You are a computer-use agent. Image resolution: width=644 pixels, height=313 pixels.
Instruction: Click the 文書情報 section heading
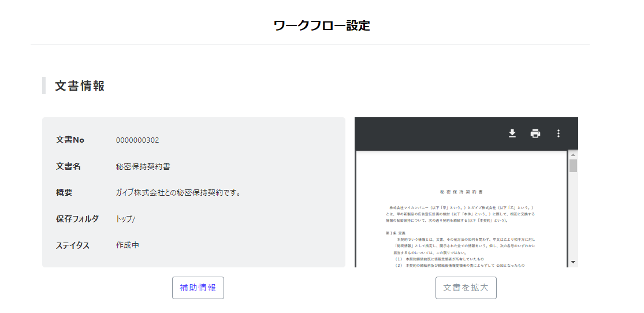[x=80, y=86]
